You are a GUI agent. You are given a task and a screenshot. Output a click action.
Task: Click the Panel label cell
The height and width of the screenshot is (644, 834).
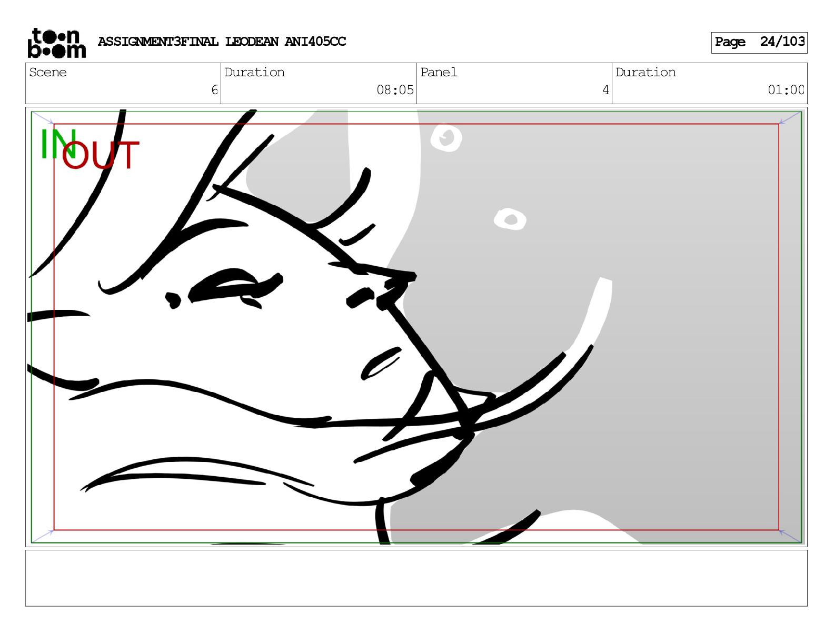(x=514, y=83)
